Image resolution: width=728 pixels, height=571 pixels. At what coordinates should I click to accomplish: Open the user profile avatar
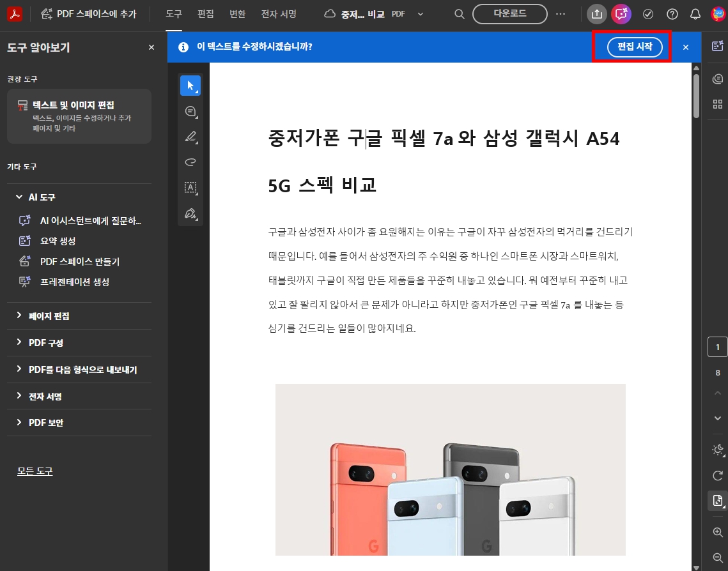point(718,14)
